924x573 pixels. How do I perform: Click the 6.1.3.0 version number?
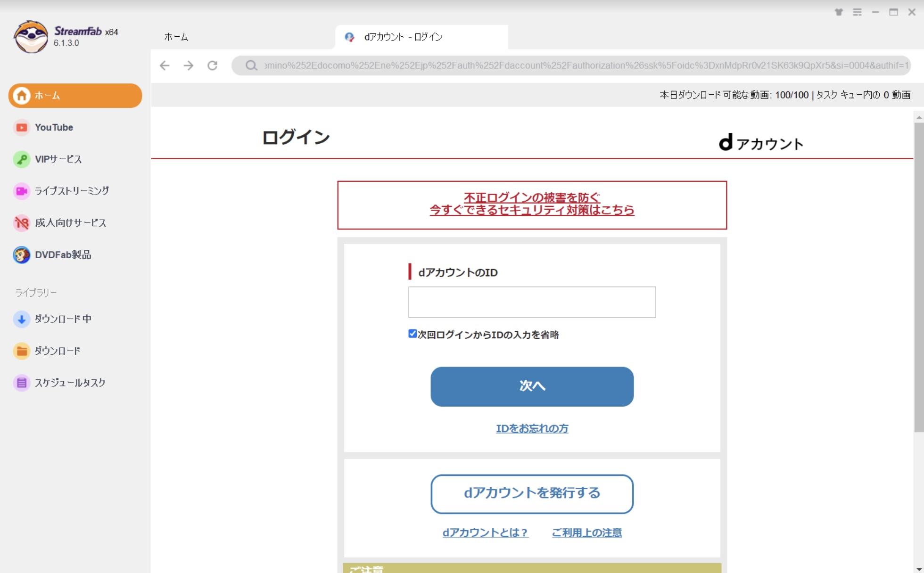[x=66, y=43]
